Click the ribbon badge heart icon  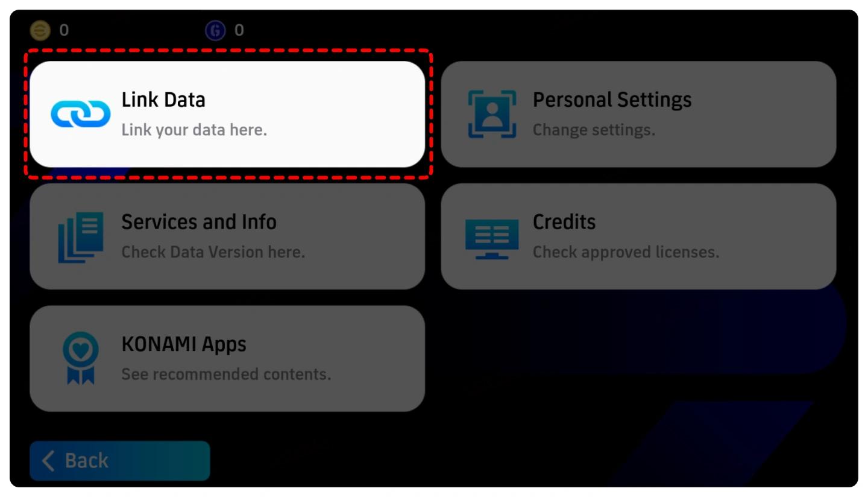point(81,358)
